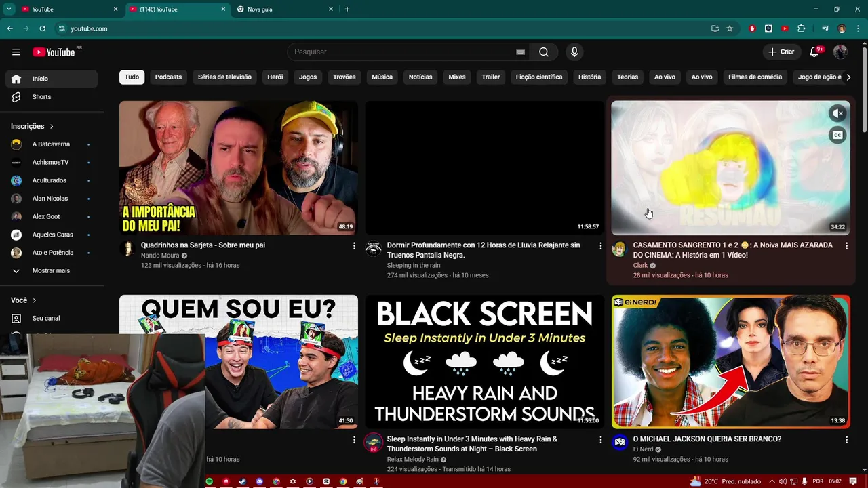The width and height of the screenshot is (868, 488).
Task: Open the Relax Melody Rain channel avatar
Action: [x=373, y=443]
